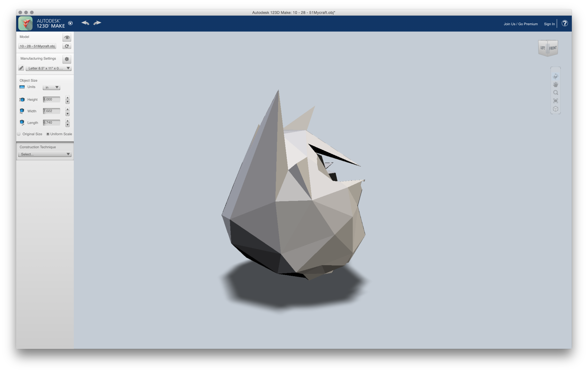The image size is (588, 372).
Task: Select the zoom magnifier tool
Action: (x=555, y=93)
